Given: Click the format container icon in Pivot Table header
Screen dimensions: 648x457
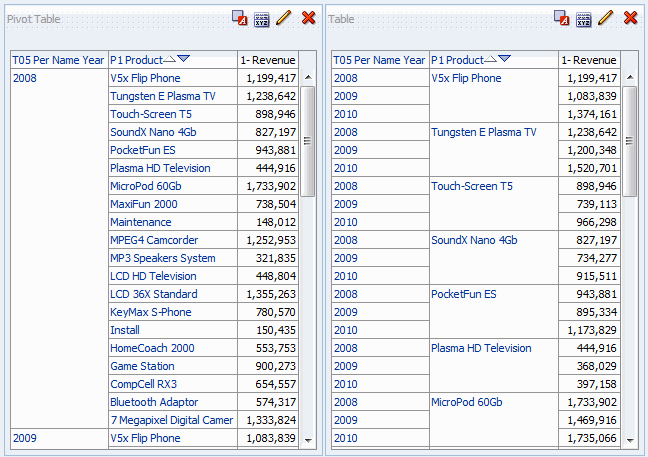Looking at the screenshot, I should pyautogui.click(x=240, y=18).
